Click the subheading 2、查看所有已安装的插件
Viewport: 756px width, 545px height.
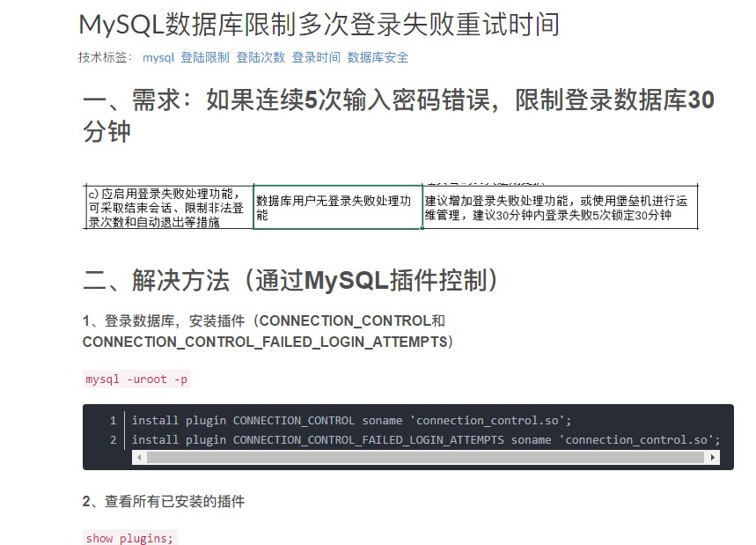coord(164,502)
